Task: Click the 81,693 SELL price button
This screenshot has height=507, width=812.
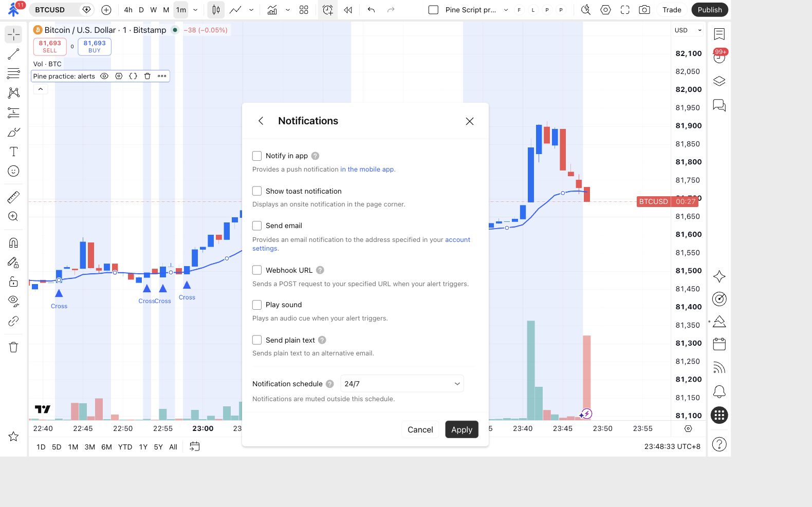Action: (x=50, y=47)
